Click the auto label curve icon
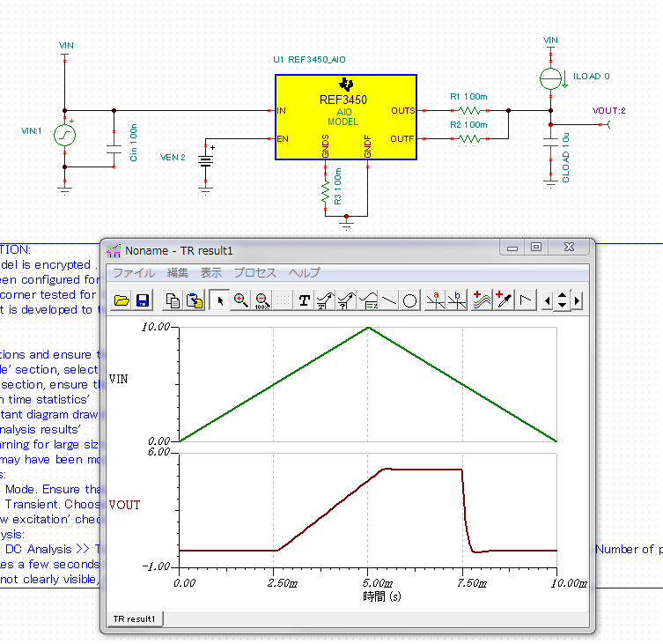The image size is (663, 644). (326, 300)
